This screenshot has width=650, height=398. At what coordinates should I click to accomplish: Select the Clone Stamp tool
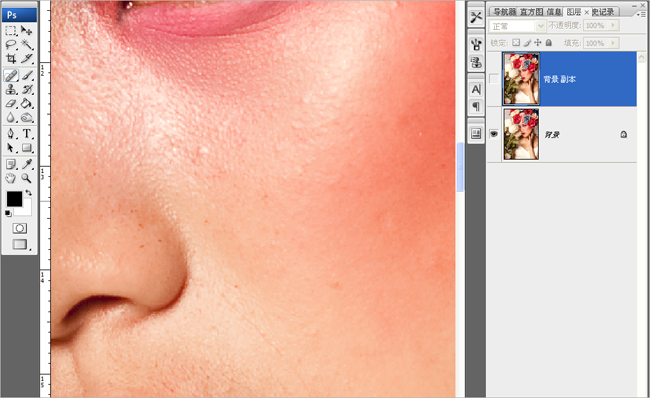tap(11, 89)
